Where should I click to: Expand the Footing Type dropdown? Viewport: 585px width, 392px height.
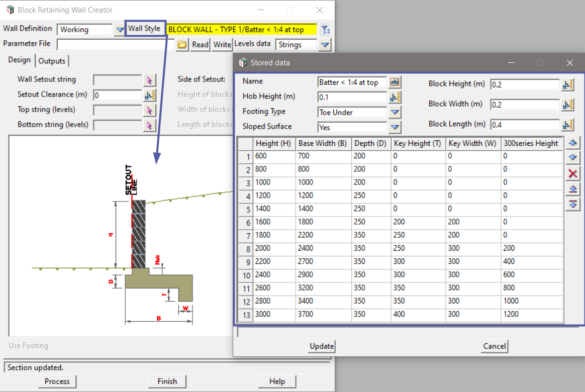pyautogui.click(x=395, y=113)
